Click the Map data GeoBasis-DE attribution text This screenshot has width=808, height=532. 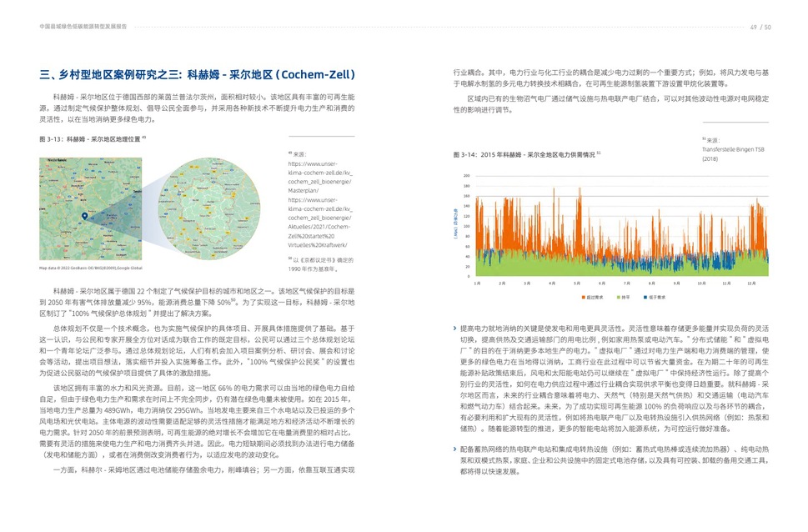click(91, 269)
